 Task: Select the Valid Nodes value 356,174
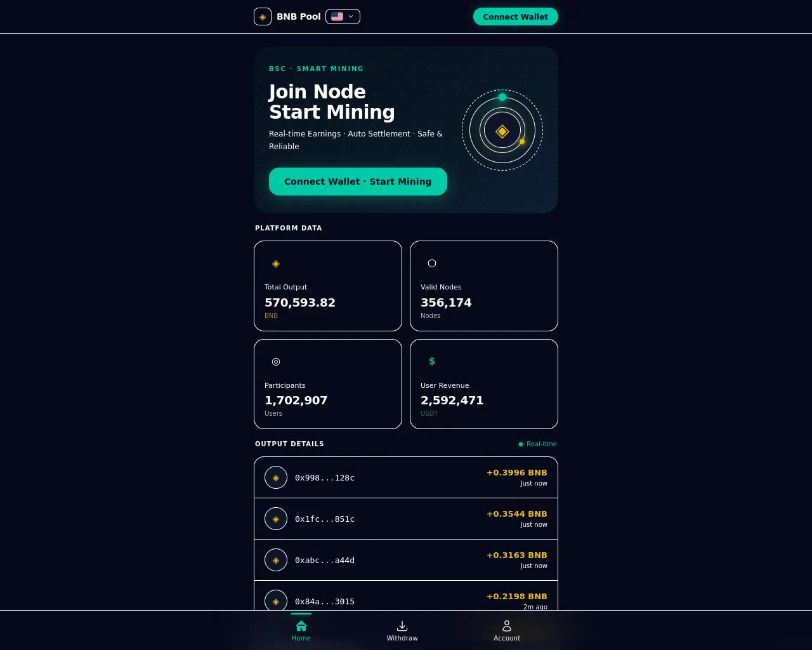446,303
